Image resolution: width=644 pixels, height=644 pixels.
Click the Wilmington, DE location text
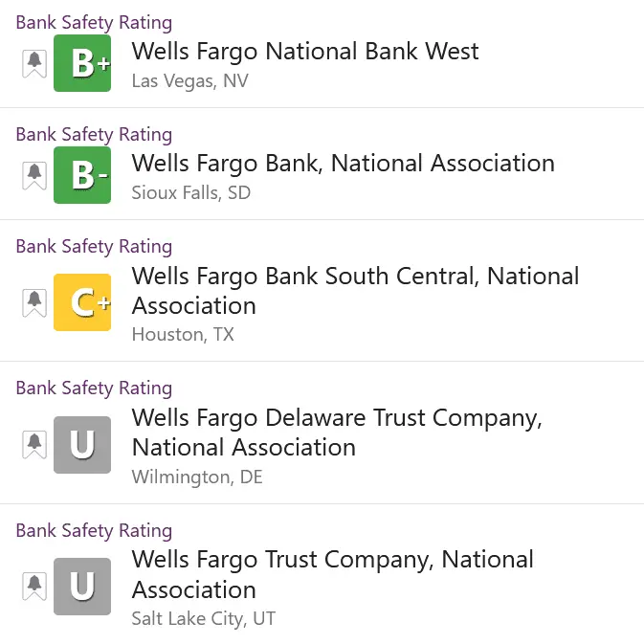(x=197, y=477)
